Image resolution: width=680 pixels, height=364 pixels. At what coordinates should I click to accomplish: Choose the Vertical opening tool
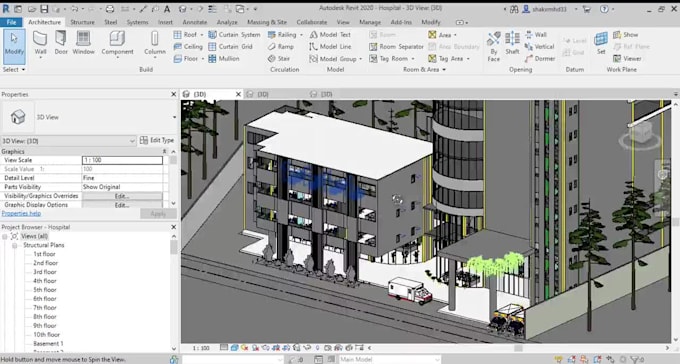(x=539, y=46)
